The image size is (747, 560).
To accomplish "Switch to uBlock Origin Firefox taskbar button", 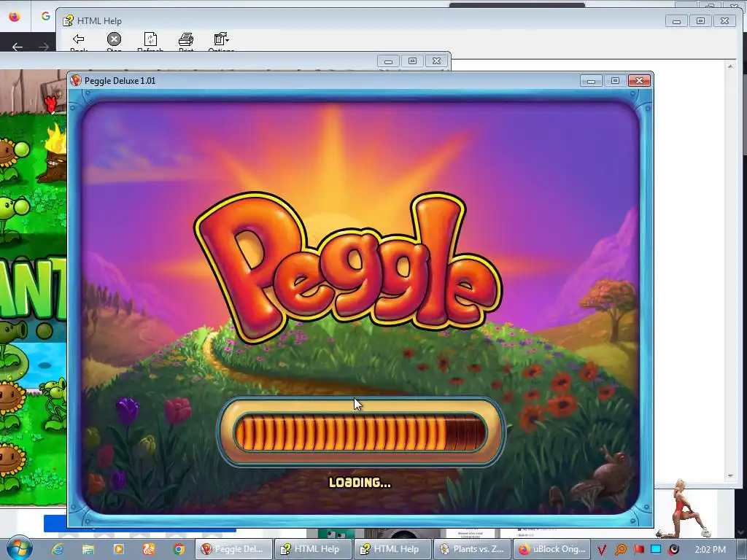I will 551,549.
